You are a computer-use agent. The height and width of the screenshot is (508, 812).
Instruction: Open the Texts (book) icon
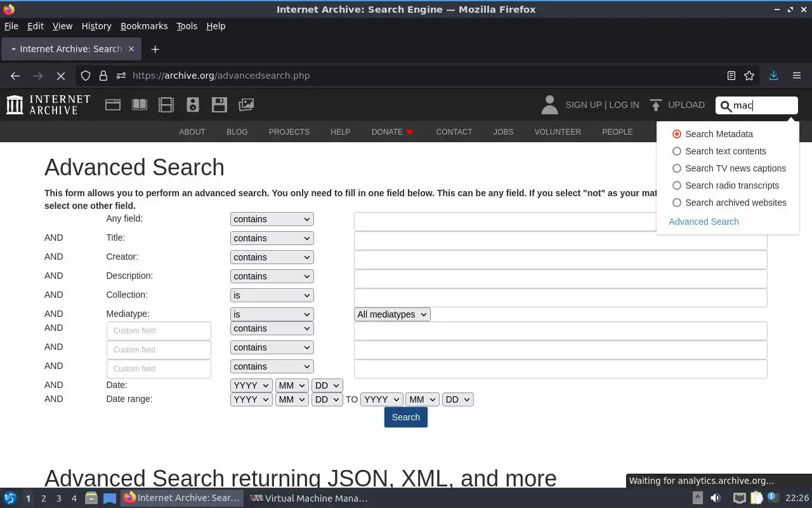point(140,105)
